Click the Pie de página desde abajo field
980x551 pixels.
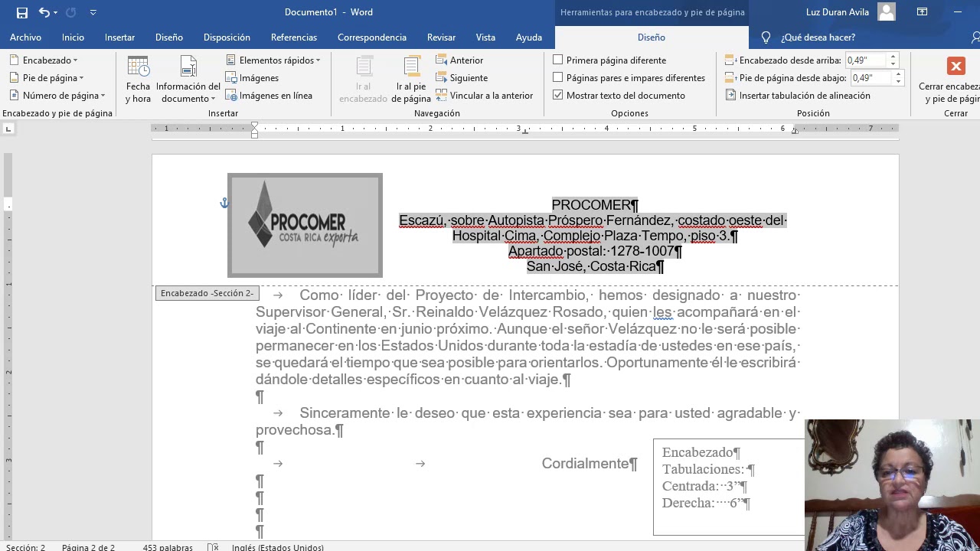coord(871,78)
